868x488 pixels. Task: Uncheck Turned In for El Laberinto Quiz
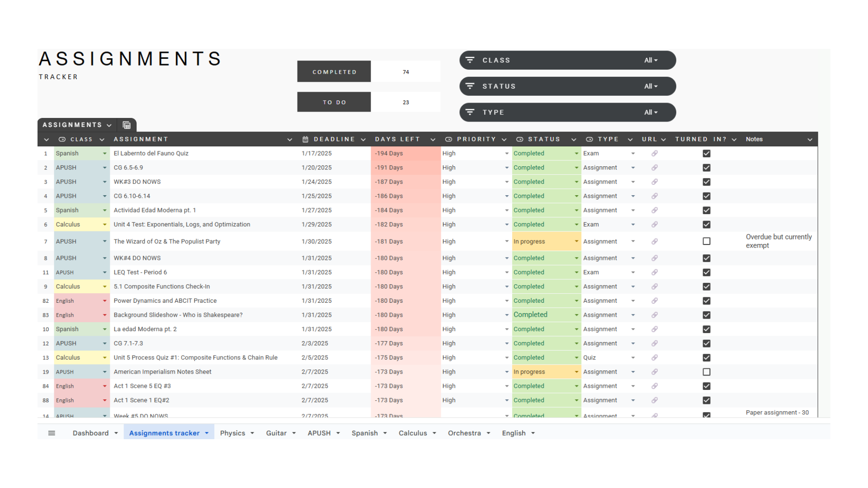pos(707,154)
